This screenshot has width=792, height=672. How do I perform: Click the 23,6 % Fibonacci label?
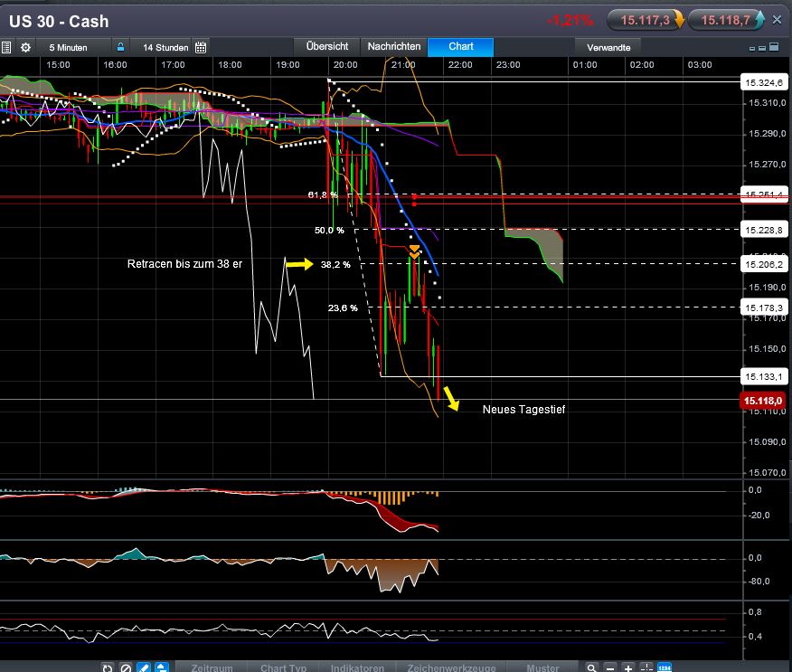(343, 308)
